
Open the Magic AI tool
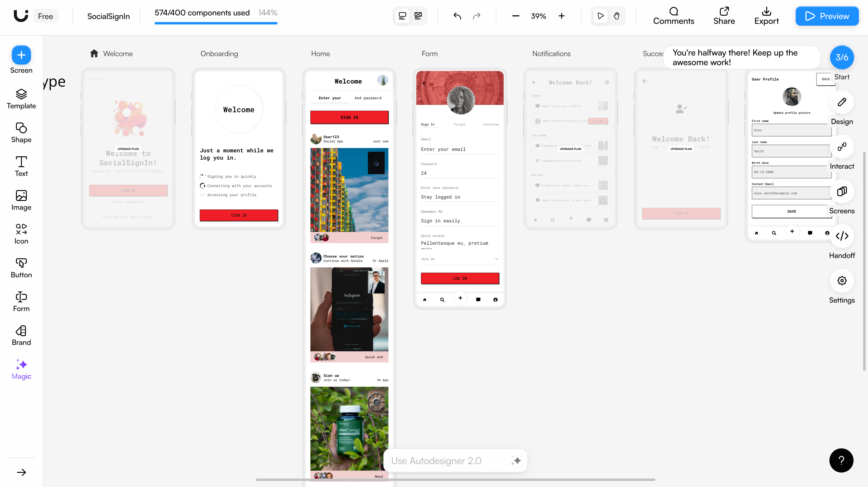coord(21,369)
